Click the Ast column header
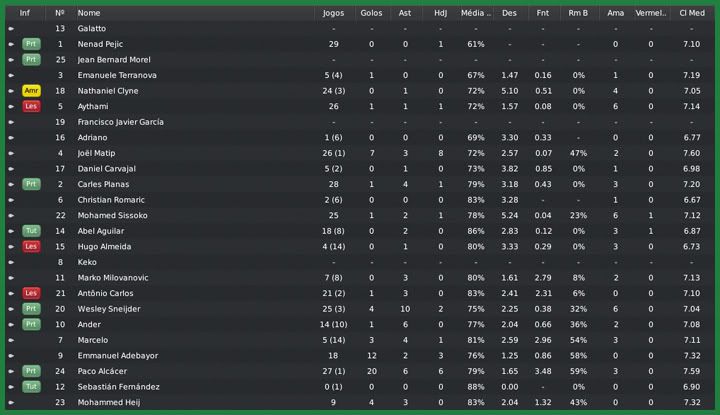720x415 pixels. (x=405, y=13)
